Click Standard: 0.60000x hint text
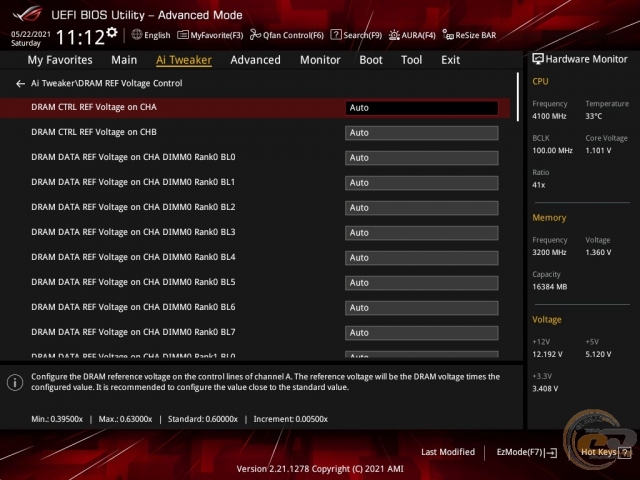Screen dimensions: 640x480 point(202,419)
